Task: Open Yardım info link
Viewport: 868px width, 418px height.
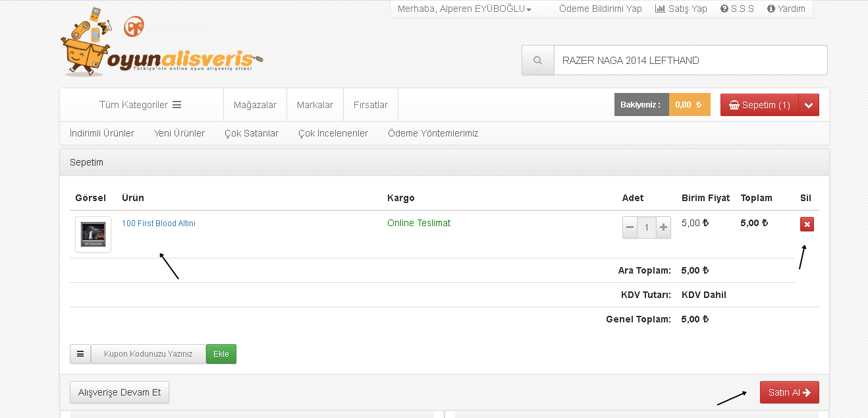Action: click(786, 9)
